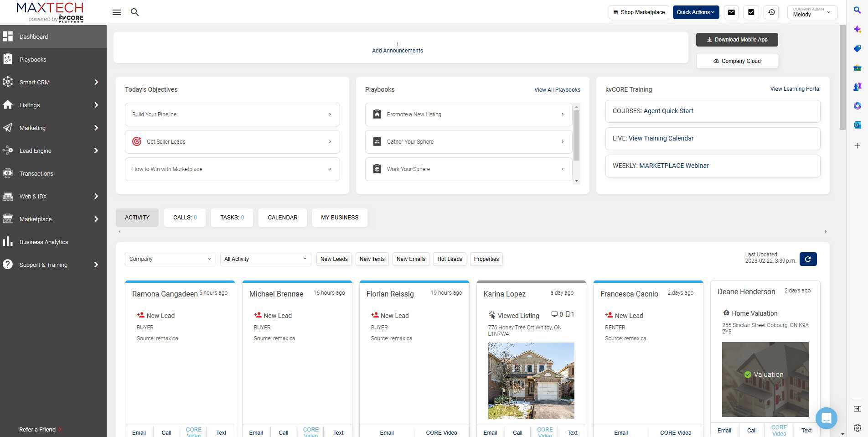Open the View All Playbooks link
Viewport: 868px width, 437px height.
(x=557, y=90)
